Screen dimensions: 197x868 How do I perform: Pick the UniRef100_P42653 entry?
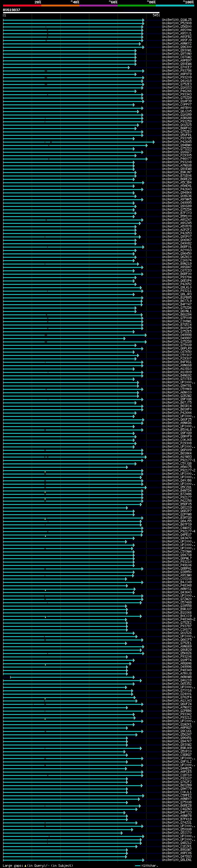tap(177, 233)
